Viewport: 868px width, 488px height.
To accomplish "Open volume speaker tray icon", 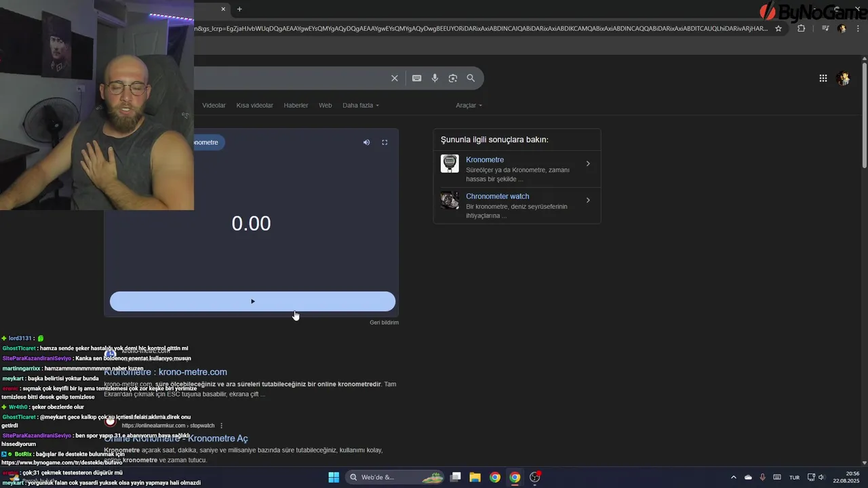I will pos(822,477).
